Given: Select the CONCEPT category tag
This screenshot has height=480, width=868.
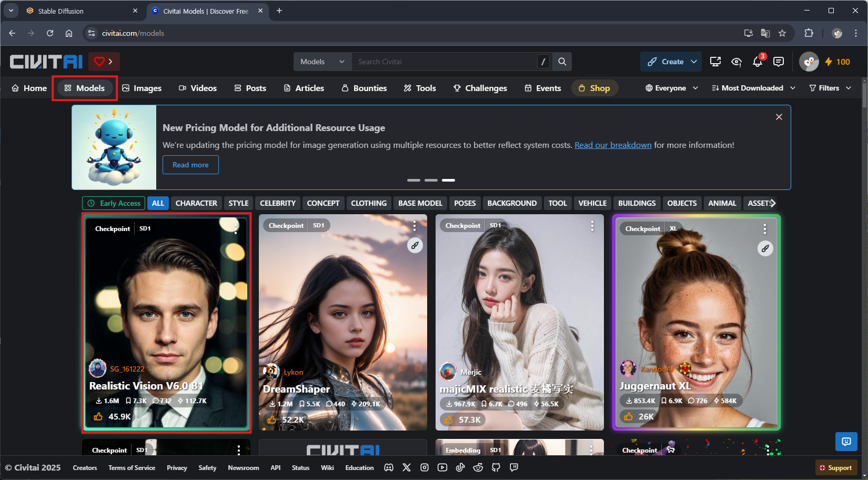Looking at the screenshot, I should (323, 203).
